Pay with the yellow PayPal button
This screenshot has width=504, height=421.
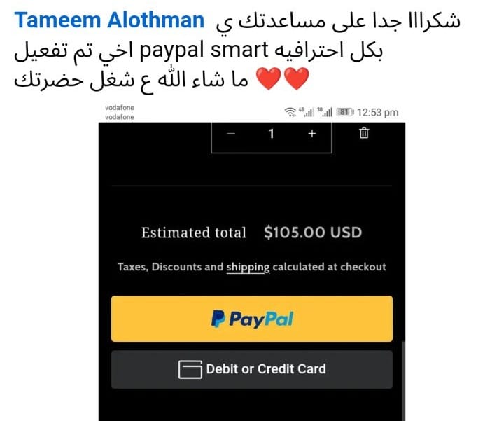click(x=252, y=319)
